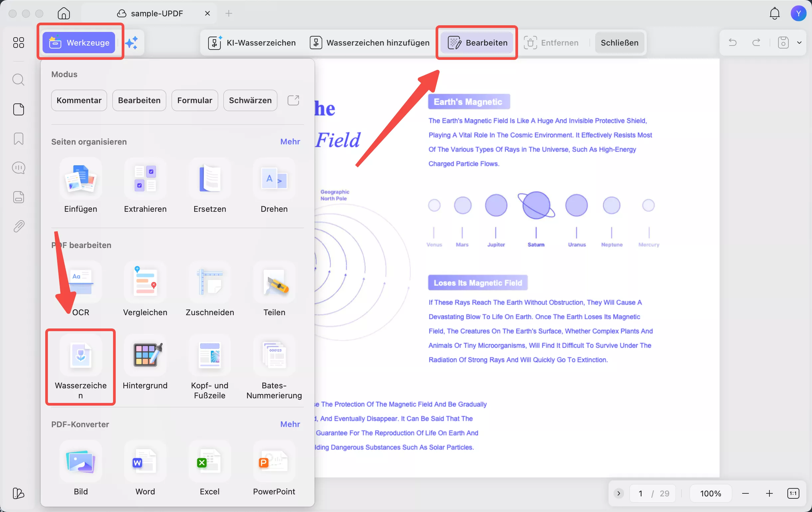The image size is (812, 512).
Task: Switch to Schwärzen mode
Action: point(250,100)
